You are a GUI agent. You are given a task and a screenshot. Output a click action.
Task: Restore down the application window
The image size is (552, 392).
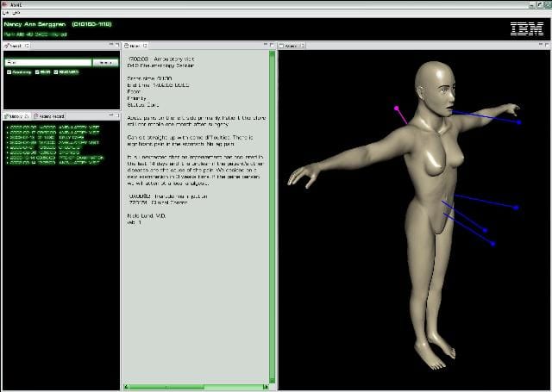click(x=540, y=4)
